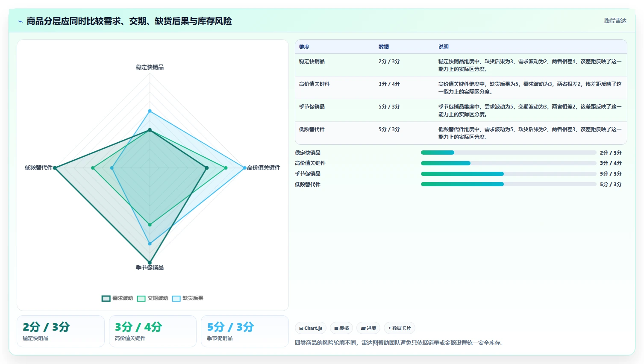The width and height of the screenshot is (644, 364).
Task: Click the 高价值关键件 table row name cell
Action: tap(315, 84)
